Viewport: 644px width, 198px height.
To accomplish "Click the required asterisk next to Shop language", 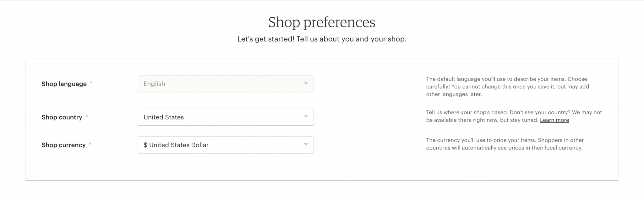I will pos(91,83).
